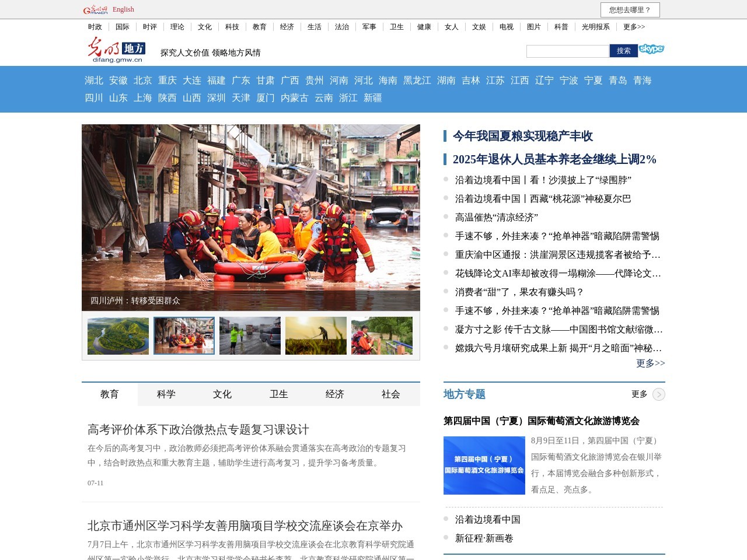This screenshot has height=560, width=747.
Task: Expand 更多 in the 地方专题 section
Action: [639, 394]
